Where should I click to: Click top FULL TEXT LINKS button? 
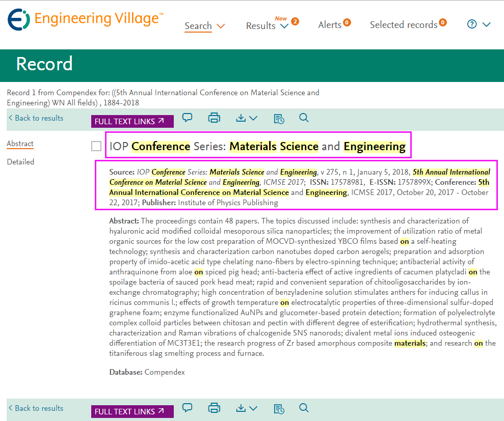(x=132, y=121)
